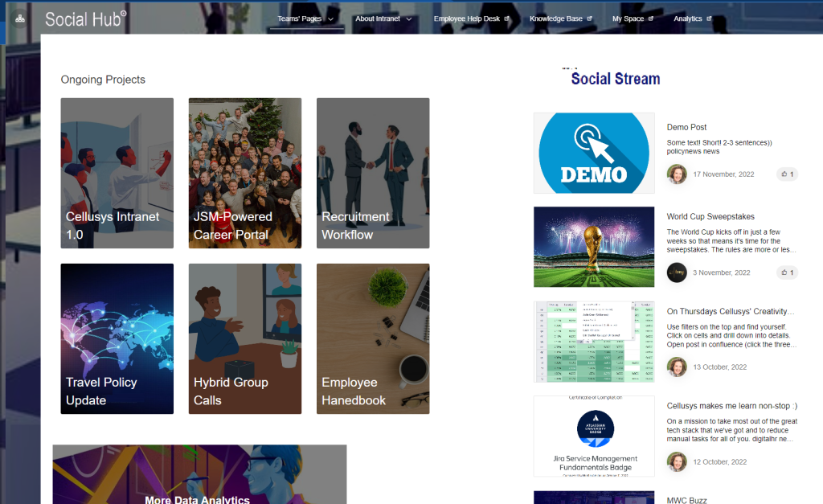Expand the About Intranet dropdown menu

(x=383, y=18)
